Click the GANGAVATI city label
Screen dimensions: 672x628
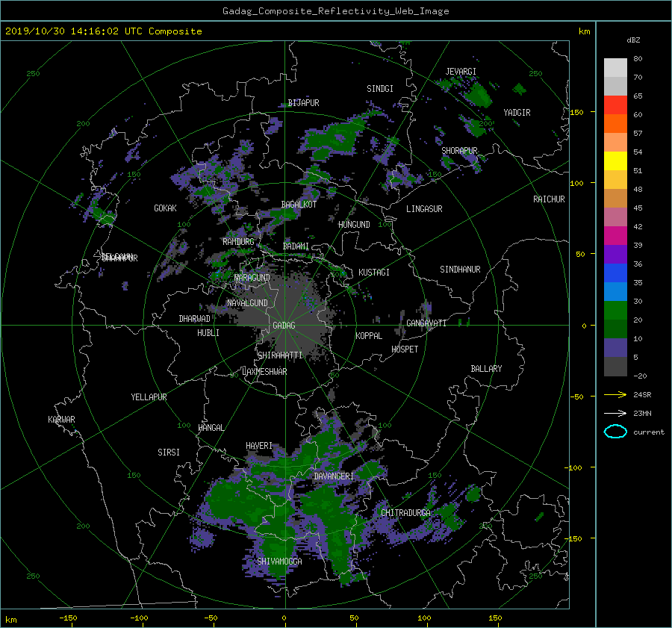426,323
